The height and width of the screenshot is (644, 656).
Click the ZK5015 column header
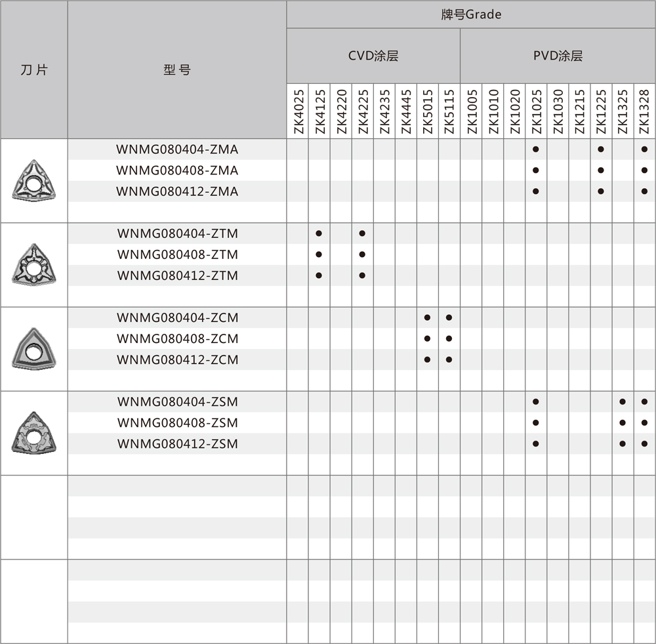pos(428,111)
